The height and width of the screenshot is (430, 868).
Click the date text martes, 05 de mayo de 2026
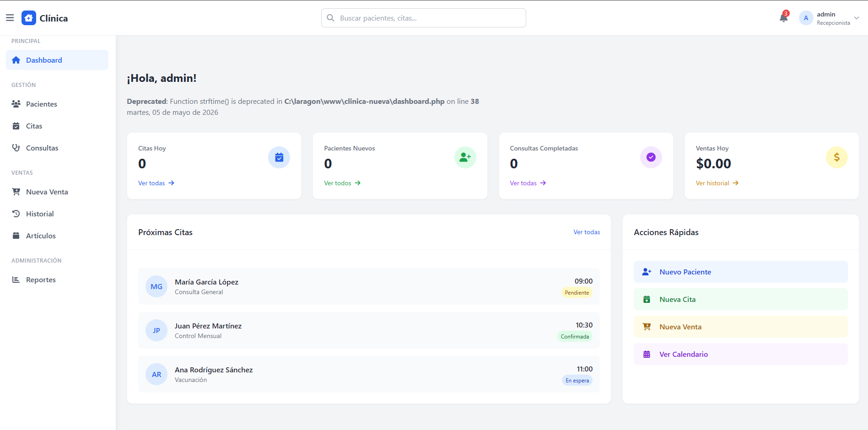tap(173, 112)
